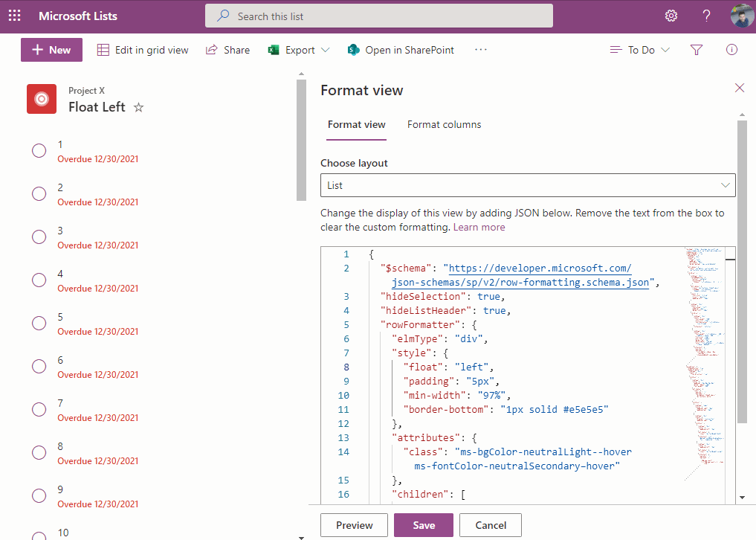Screen dimensions: 756x540
Task: Click into the Search this list box
Action: pos(379,16)
